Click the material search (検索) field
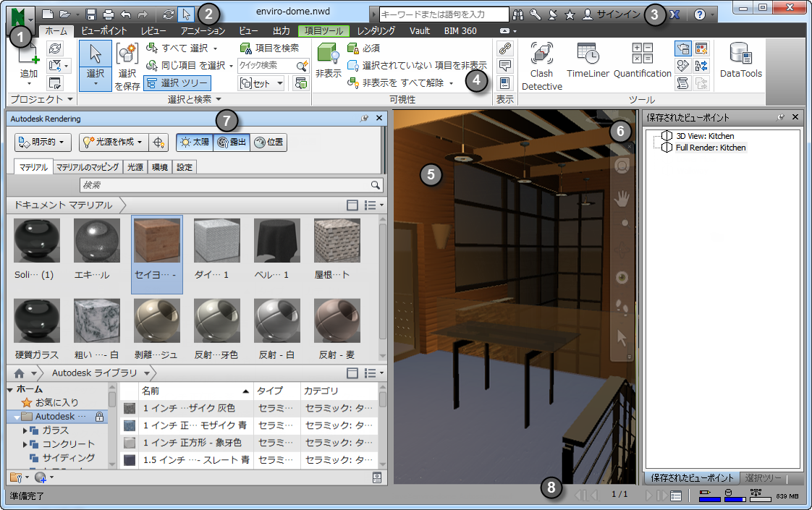This screenshot has width=812, height=510. [231, 185]
